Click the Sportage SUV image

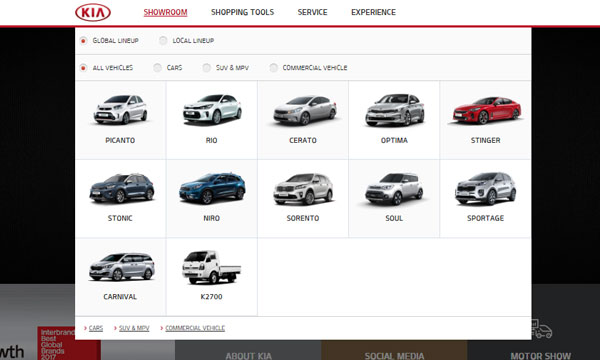pos(485,188)
